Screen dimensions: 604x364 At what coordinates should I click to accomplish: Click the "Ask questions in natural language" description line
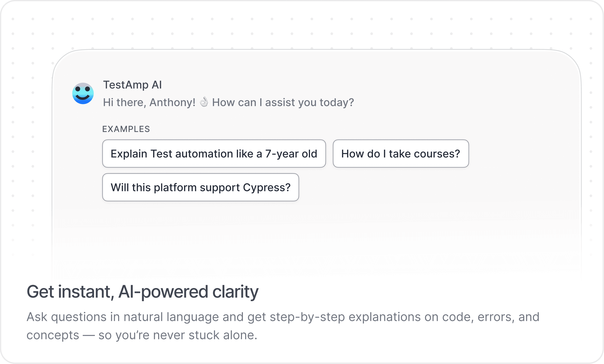[283, 317]
